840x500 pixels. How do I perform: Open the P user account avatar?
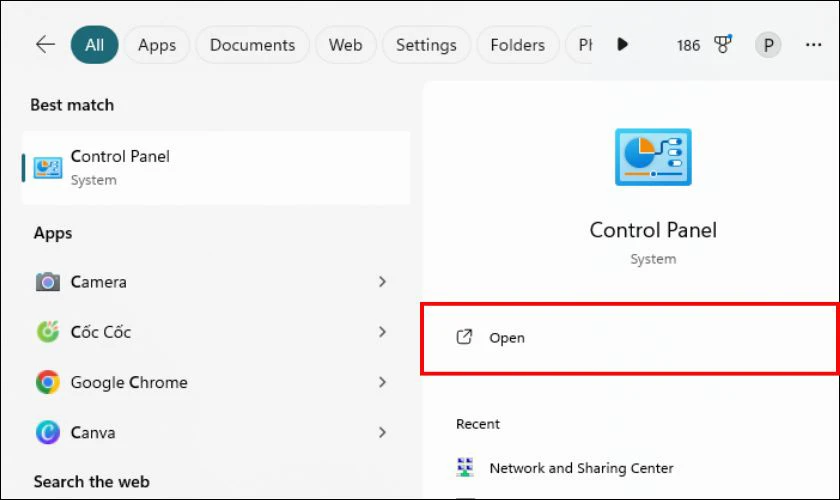coord(768,45)
